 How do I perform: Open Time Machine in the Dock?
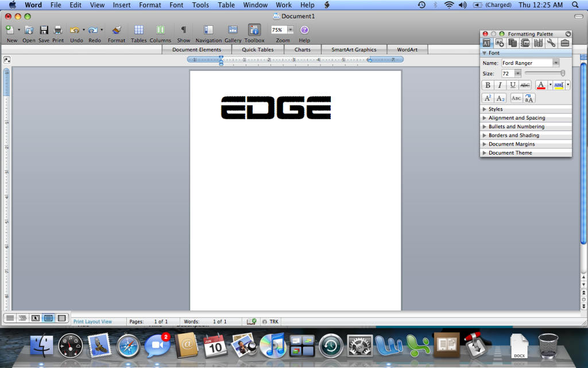(x=331, y=346)
